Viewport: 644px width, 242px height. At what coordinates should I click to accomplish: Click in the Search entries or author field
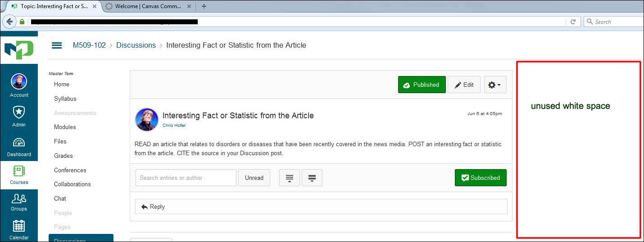click(186, 178)
